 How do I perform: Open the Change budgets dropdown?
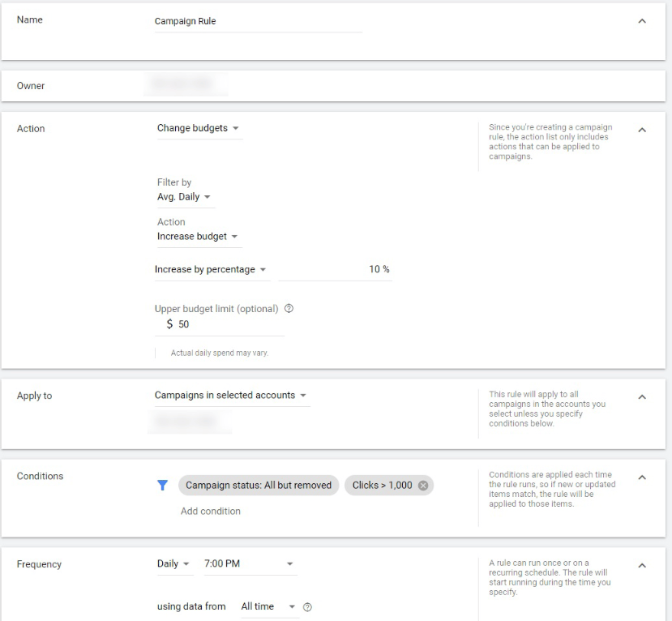click(x=199, y=128)
